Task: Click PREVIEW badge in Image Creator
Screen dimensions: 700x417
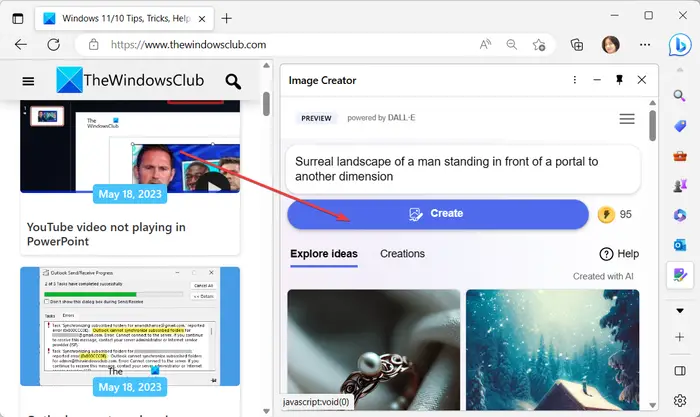Action: point(316,118)
